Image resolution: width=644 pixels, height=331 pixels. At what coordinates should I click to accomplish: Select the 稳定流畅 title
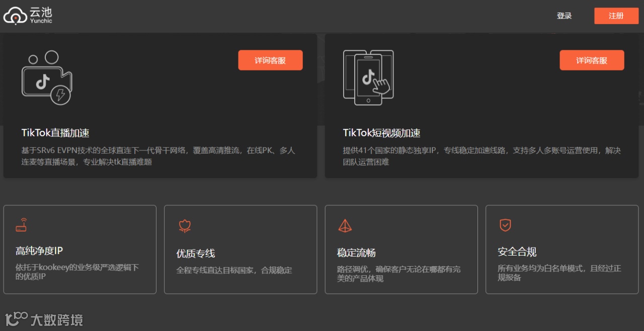pos(356,253)
